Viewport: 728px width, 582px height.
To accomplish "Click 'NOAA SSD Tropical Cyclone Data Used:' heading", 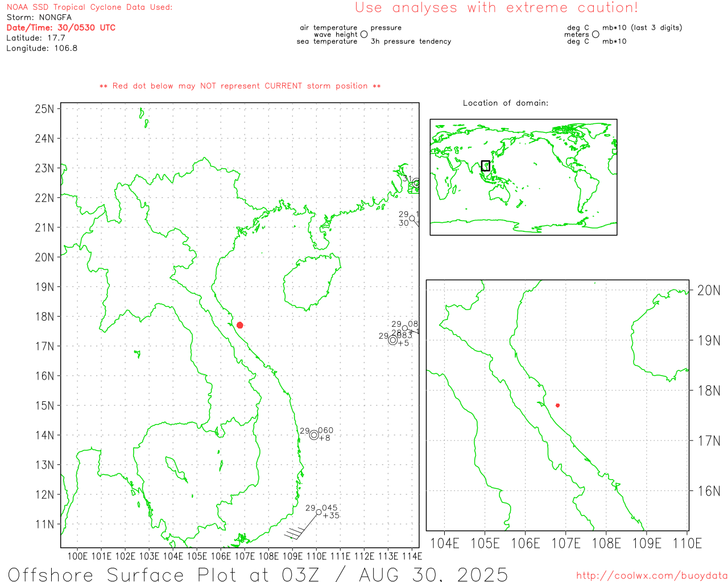I will pyautogui.click(x=89, y=7).
